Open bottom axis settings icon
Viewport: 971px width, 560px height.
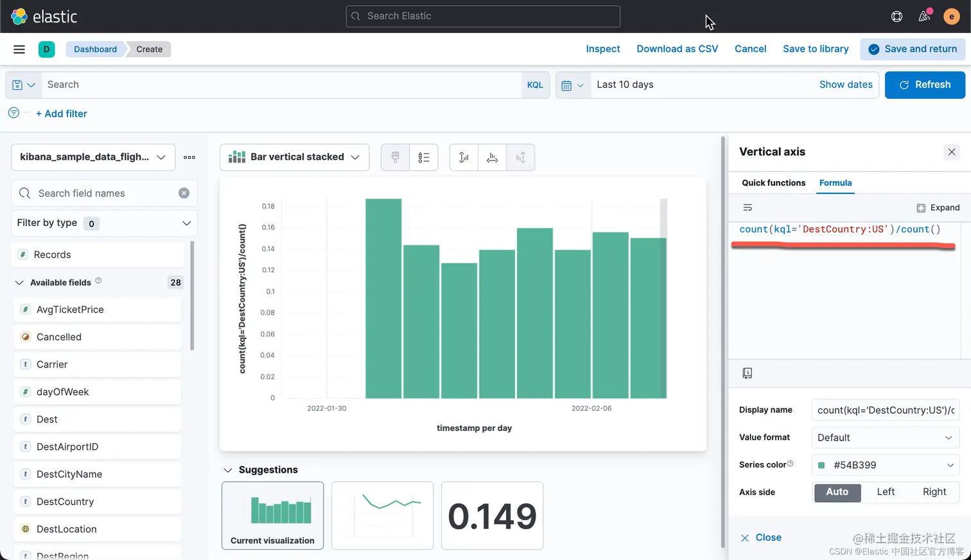[492, 157]
